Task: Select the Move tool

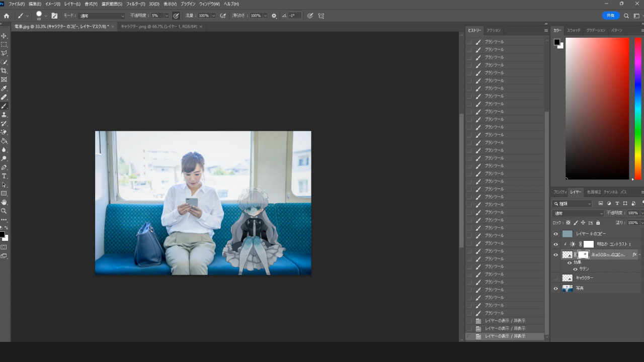Action: click(x=4, y=36)
